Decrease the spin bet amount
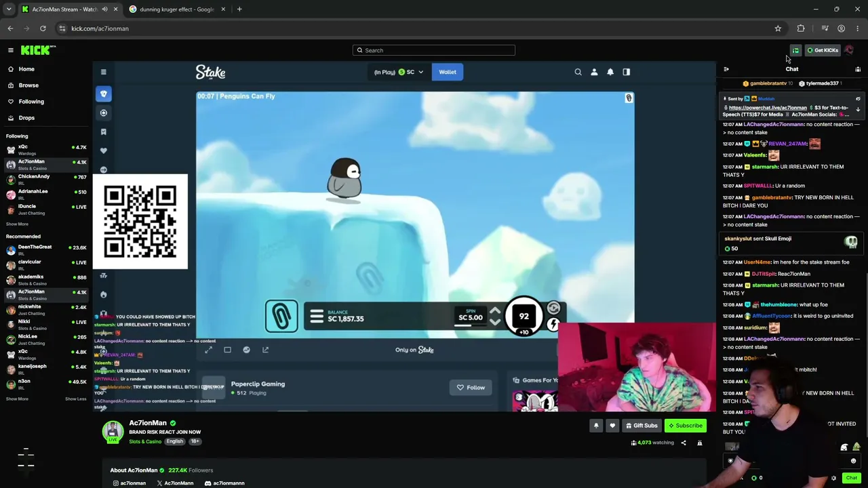Screen dimensions: 868x488 (495, 322)
